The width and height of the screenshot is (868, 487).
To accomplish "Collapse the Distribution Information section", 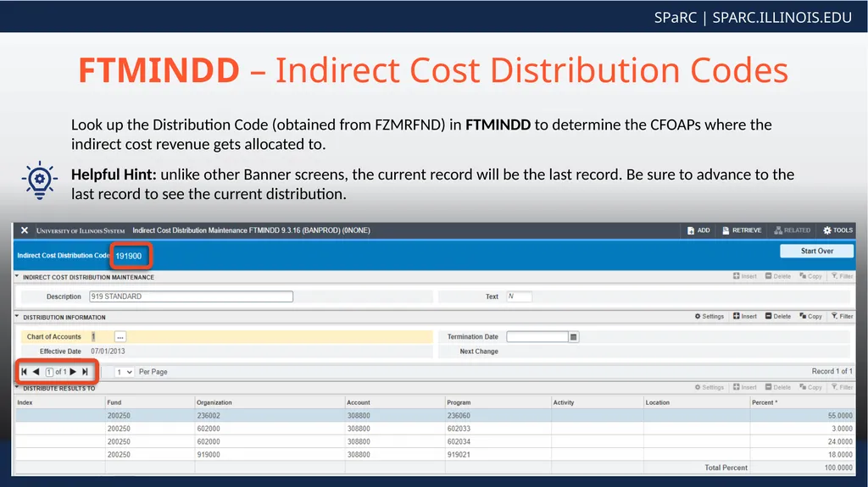I will point(17,317).
